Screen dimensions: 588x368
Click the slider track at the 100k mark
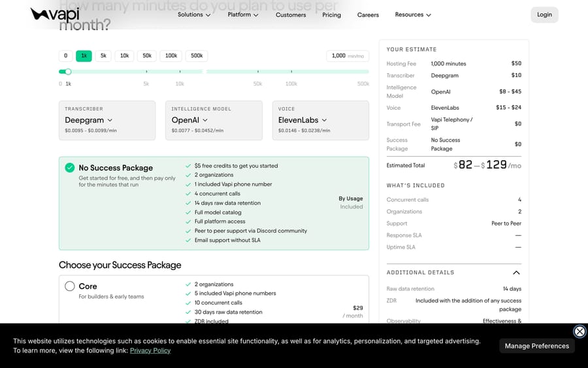[291, 72]
